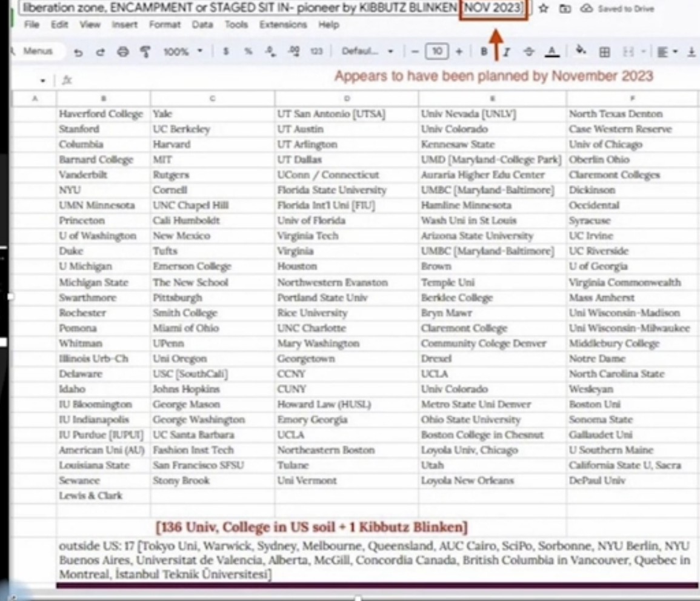The width and height of the screenshot is (700, 601).
Task: Select column B header
Action: pos(104,99)
